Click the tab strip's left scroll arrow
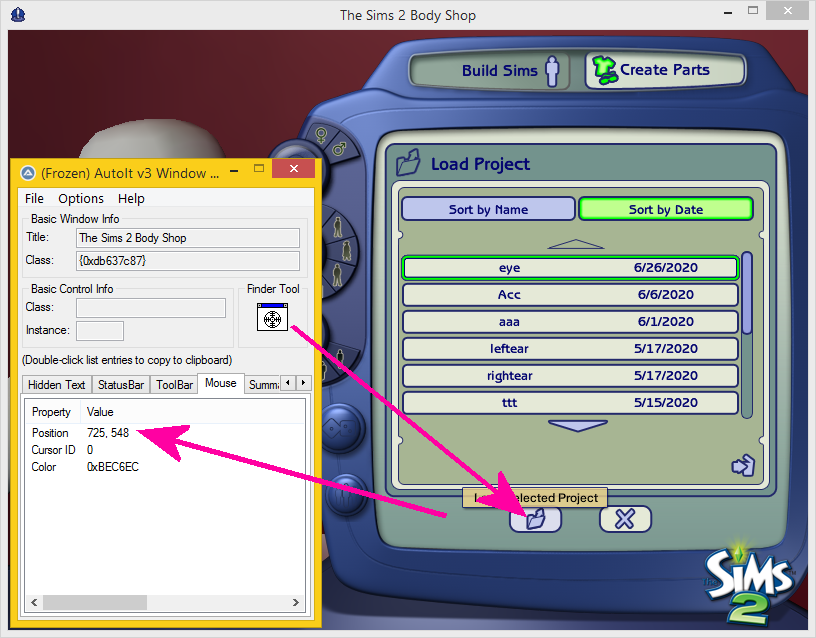 (x=288, y=383)
